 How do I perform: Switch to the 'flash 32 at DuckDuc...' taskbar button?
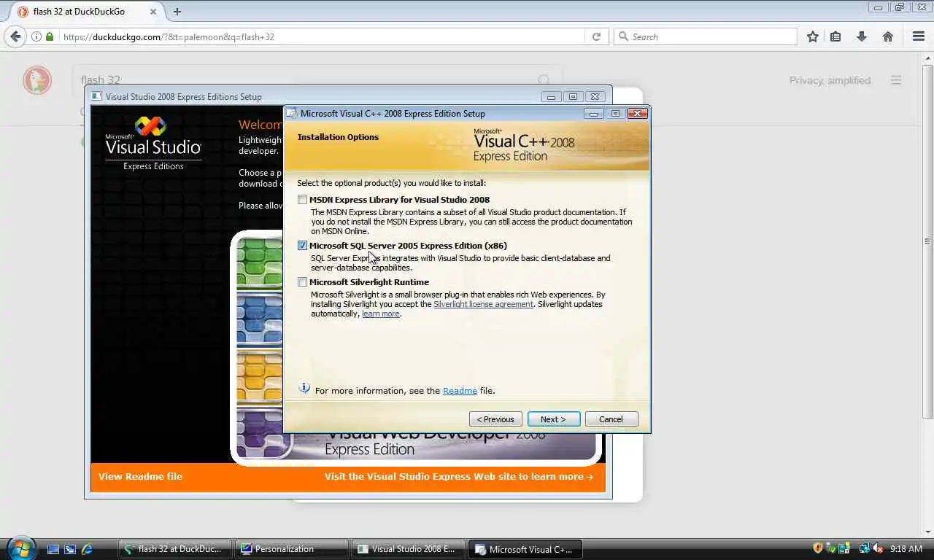(x=175, y=549)
